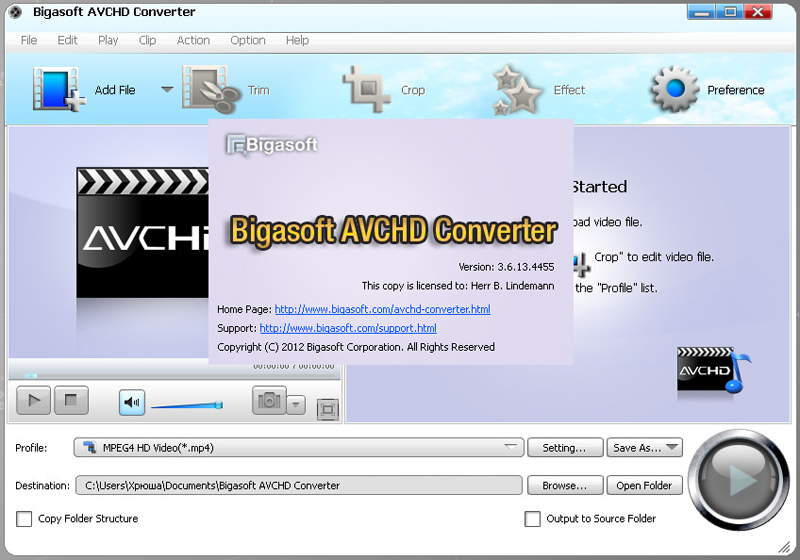This screenshot has width=800, height=560.
Task: Click the AVCHD clapperboard preview thumbnail
Action: [142, 233]
